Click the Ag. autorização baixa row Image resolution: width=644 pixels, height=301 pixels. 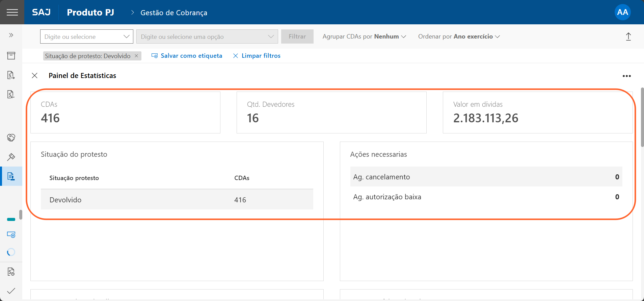tap(486, 197)
